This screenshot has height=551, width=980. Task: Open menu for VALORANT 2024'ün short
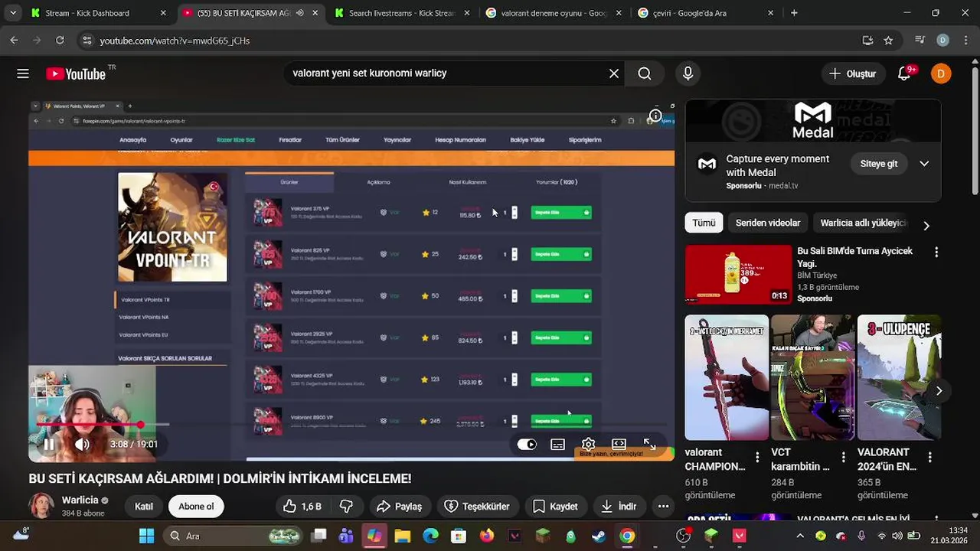(930, 458)
